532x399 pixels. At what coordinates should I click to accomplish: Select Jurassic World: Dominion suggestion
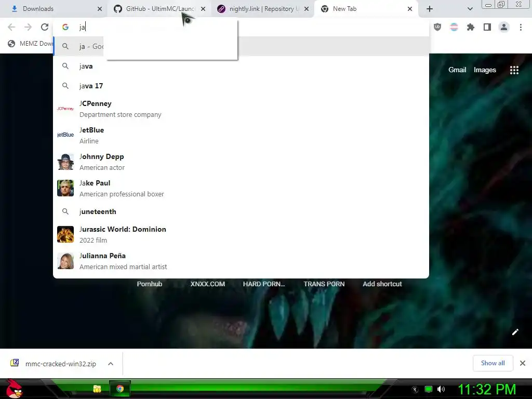241,234
